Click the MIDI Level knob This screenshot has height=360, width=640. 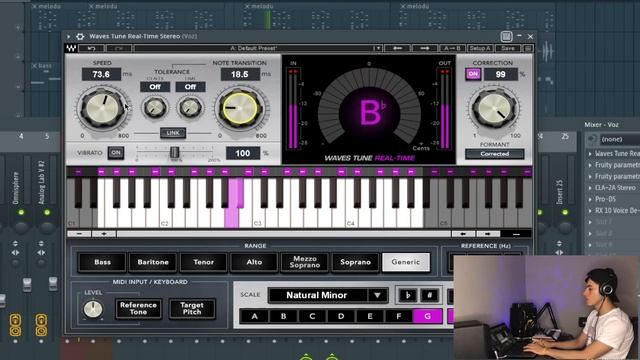[93, 309]
